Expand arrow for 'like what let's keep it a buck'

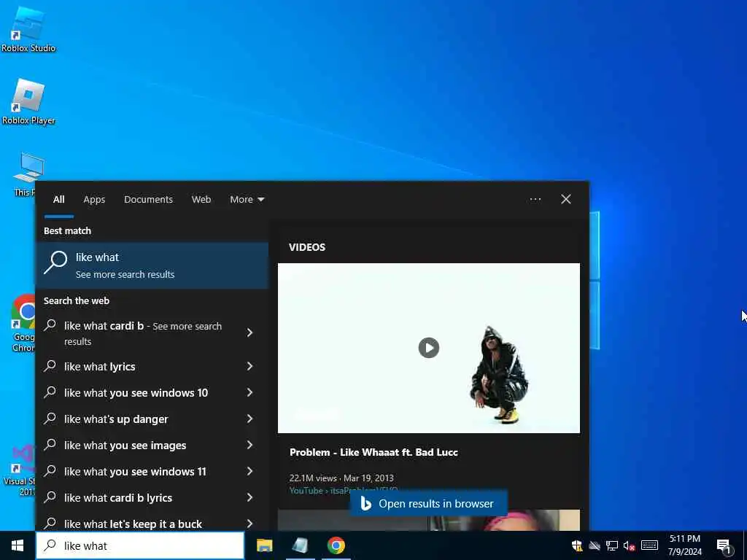click(x=249, y=524)
